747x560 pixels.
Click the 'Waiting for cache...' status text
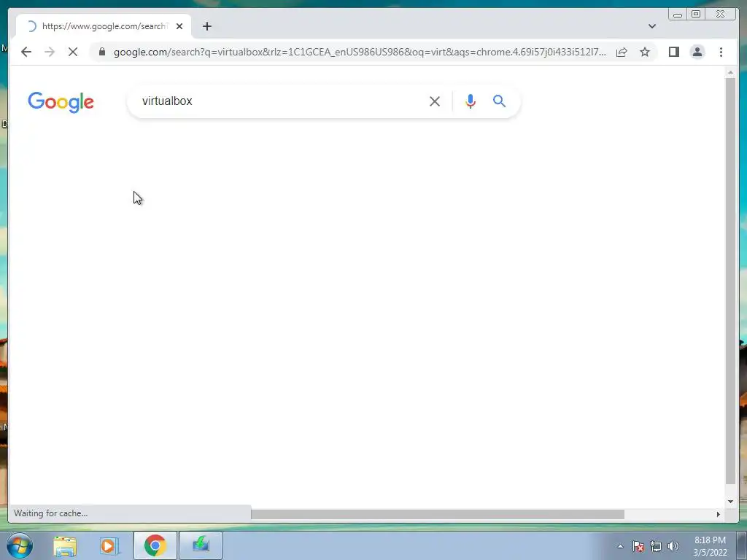pyautogui.click(x=50, y=513)
